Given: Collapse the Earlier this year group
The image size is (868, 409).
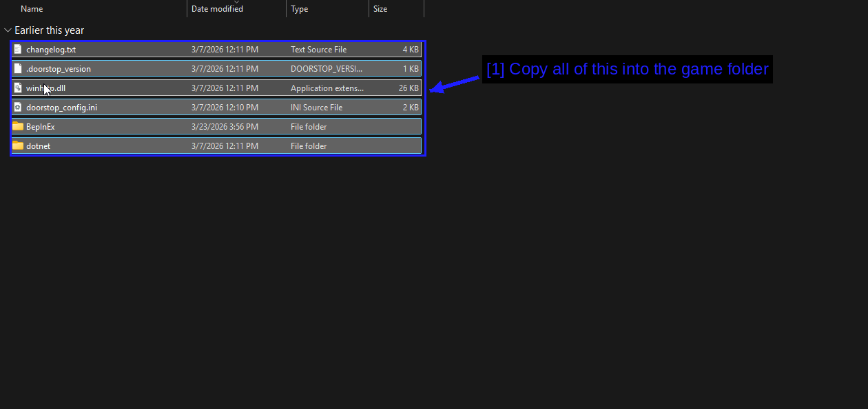Looking at the screenshot, I should click(8, 30).
